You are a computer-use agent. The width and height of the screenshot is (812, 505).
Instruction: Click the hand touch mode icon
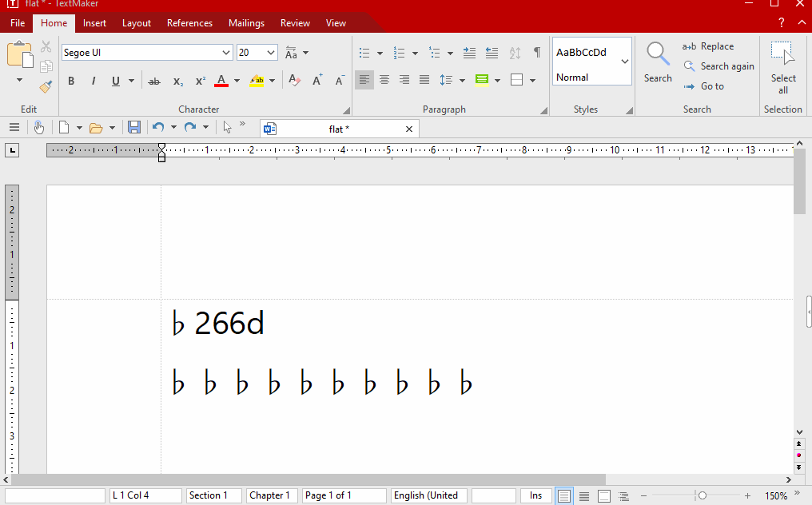click(38, 128)
